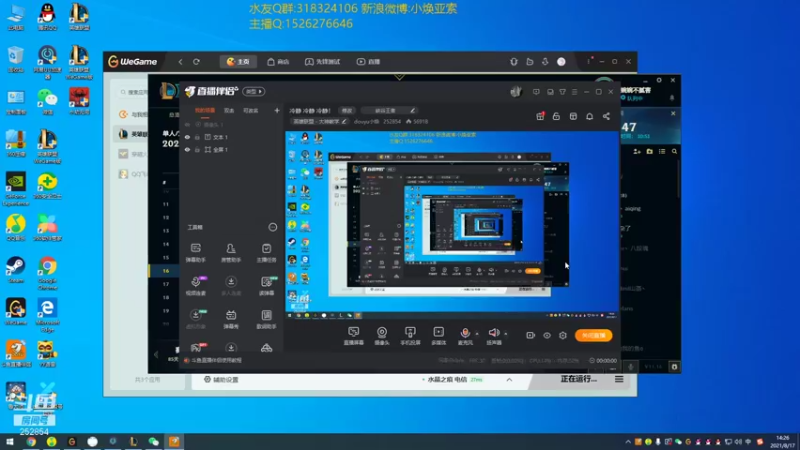Open 辅助设置 in WeGame bottom bar

point(221,380)
